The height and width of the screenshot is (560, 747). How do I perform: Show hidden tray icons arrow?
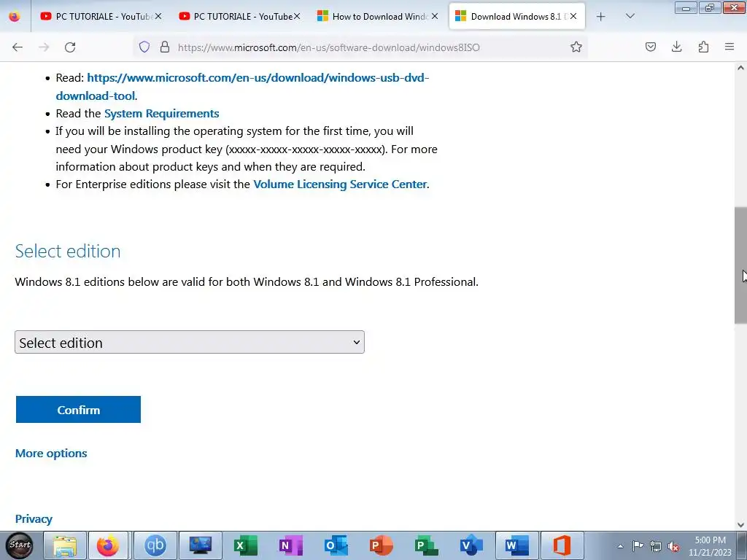coord(620,546)
